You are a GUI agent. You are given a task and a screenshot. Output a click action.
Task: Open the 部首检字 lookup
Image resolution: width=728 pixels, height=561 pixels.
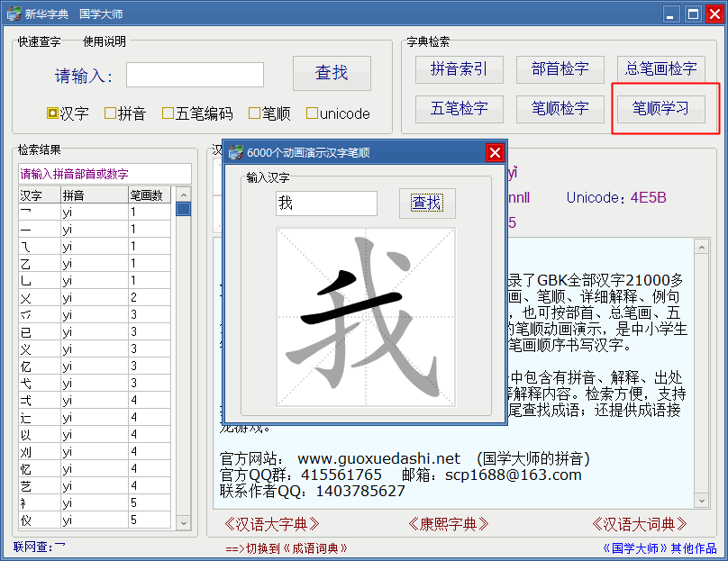(x=560, y=69)
